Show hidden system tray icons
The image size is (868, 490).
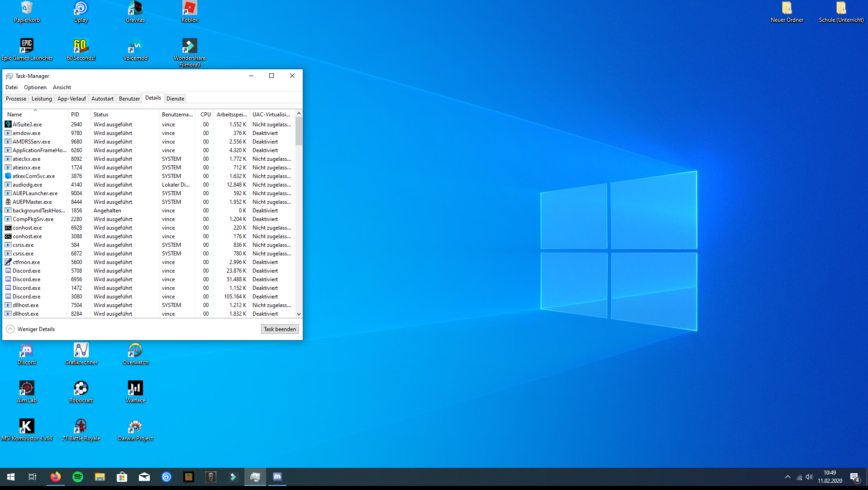pyautogui.click(x=788, y=477)
